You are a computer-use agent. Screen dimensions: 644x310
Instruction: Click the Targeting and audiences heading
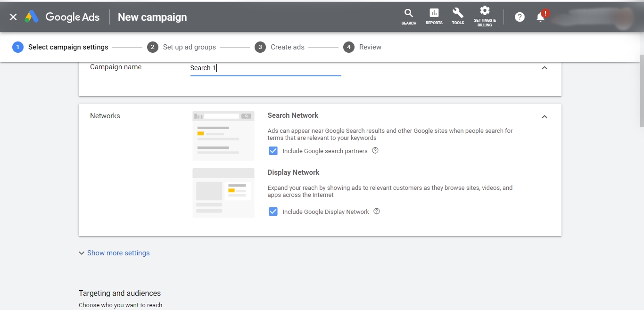[x=120, y=293]
